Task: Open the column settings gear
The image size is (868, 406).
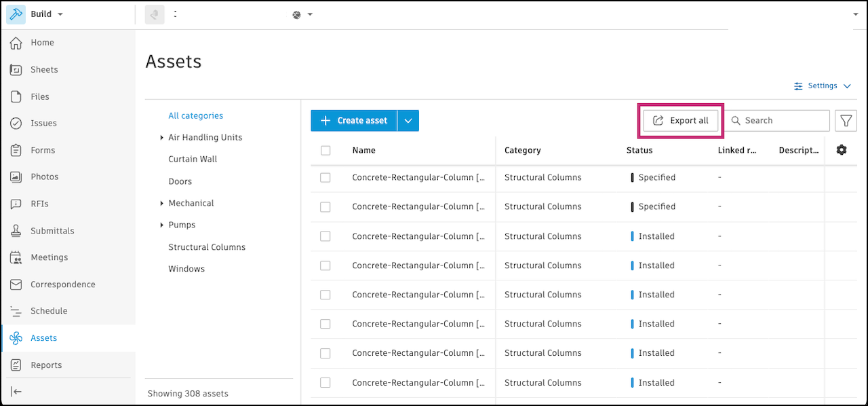Action: point(841,150)
